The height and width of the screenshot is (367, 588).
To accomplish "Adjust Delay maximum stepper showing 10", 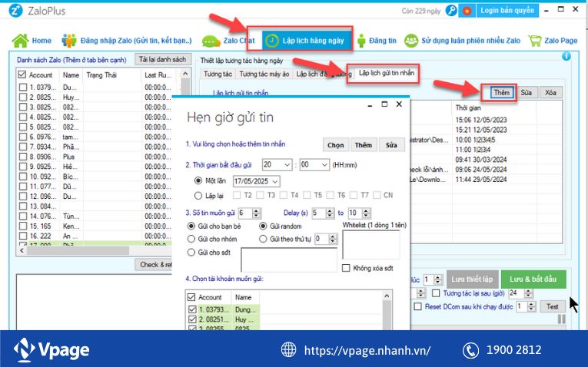I will (x=366, y=213).
